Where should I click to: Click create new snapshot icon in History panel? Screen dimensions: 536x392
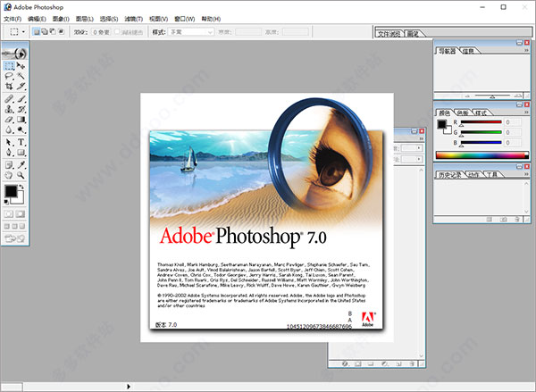coord(504,220)
